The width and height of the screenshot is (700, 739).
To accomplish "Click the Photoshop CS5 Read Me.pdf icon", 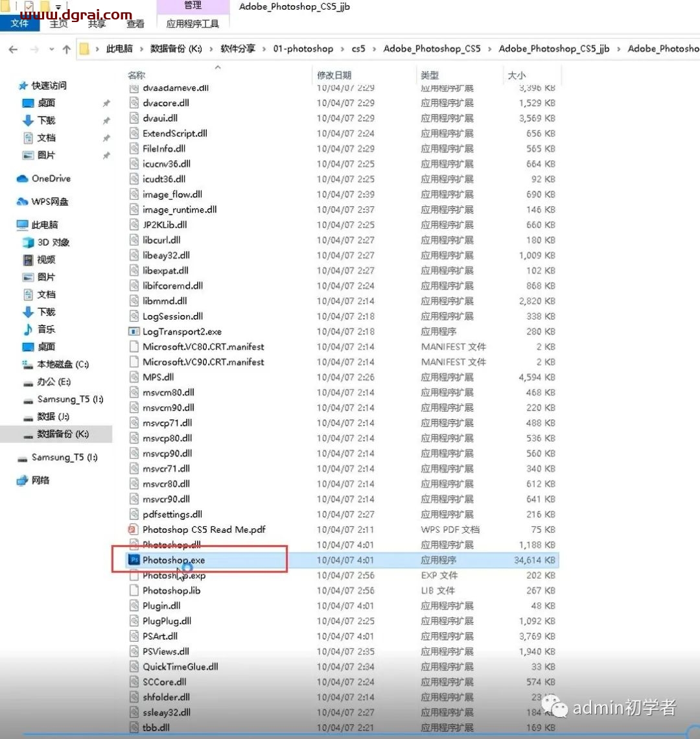I will click(135, 530).
